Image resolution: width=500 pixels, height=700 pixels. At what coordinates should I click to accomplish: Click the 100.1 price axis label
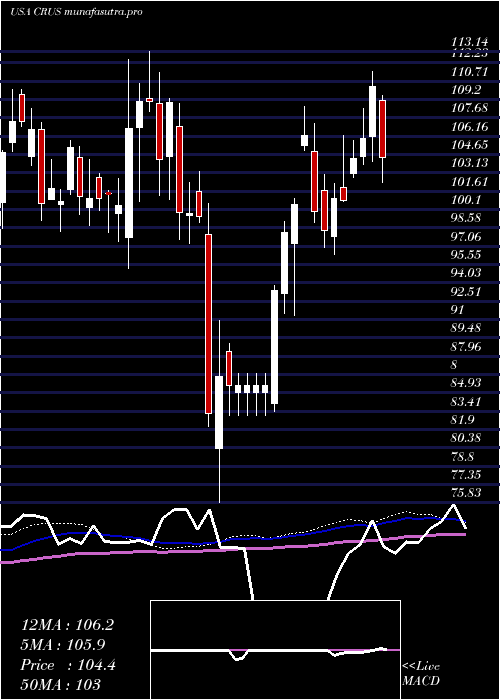(466, 200)
